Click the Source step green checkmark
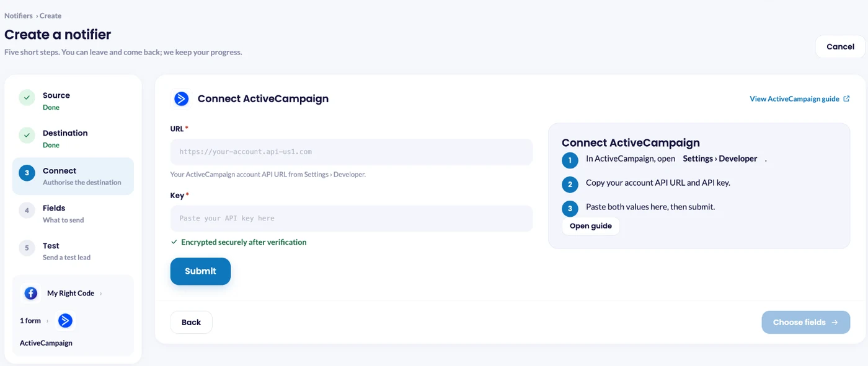This screenshot has width=868, height=366. 27,98
